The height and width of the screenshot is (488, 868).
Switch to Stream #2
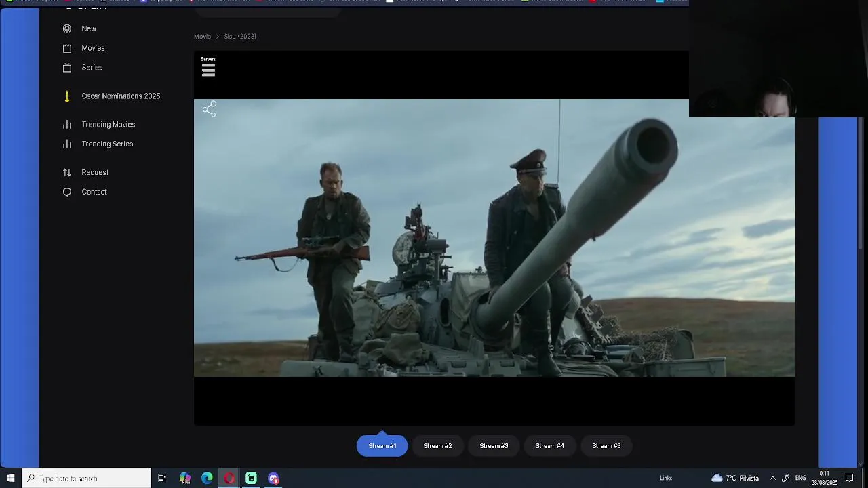click(x=437, y=446)
